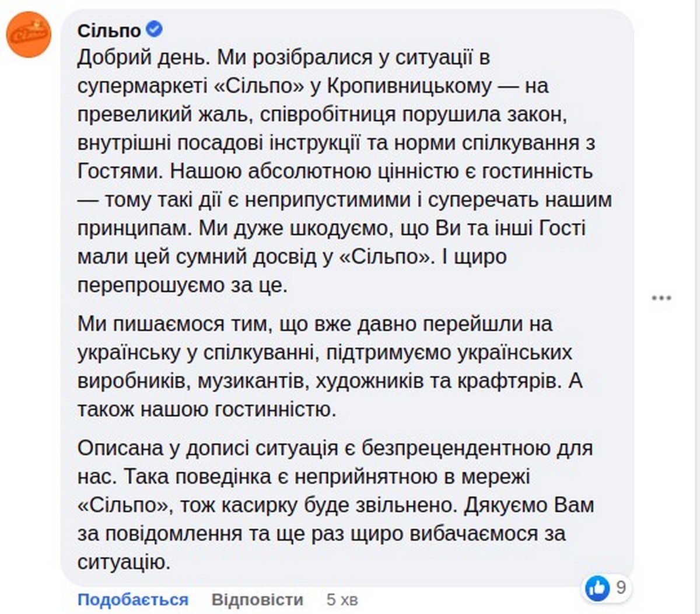Viewport: 700px width, 614px height.
Task: Click the blue verified badge next to Сільпо
Action: (155, 29)
